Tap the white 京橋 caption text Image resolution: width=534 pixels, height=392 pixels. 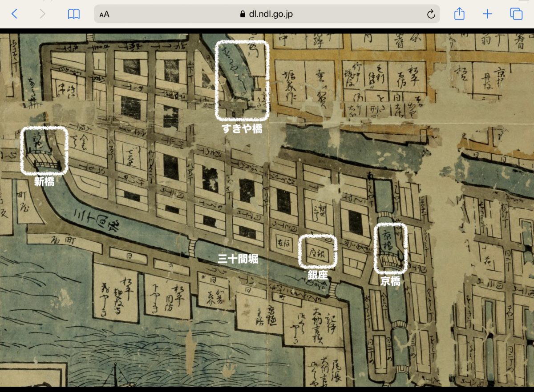390,281
